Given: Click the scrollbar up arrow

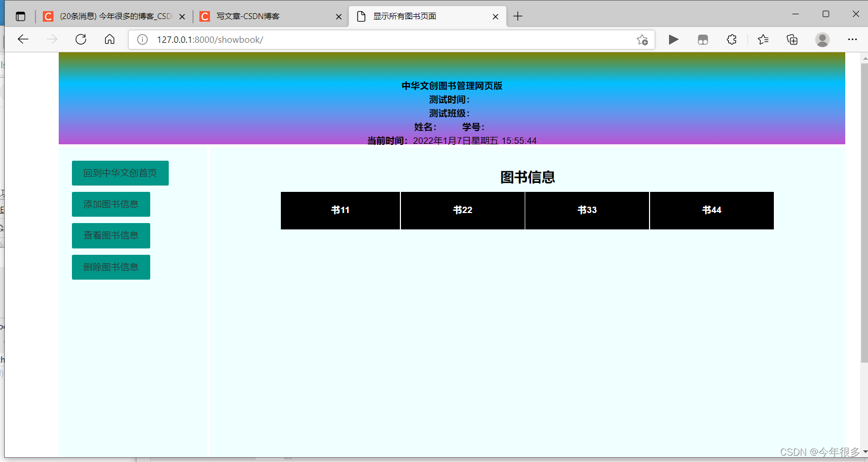Looking at the screenshot, I should click(864, 57).
